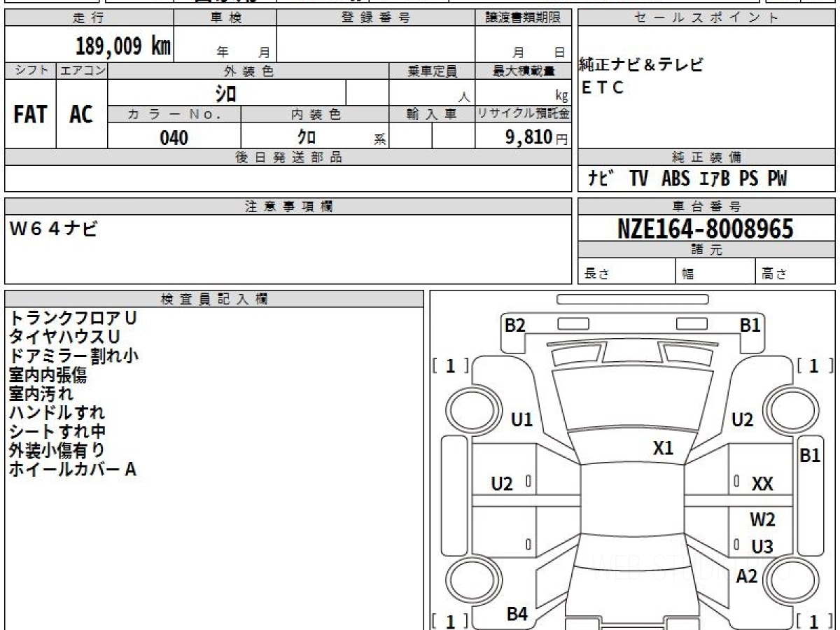Click the 長さ dimension cell
This screenshot has height=630, width=840.
point(627,272)
